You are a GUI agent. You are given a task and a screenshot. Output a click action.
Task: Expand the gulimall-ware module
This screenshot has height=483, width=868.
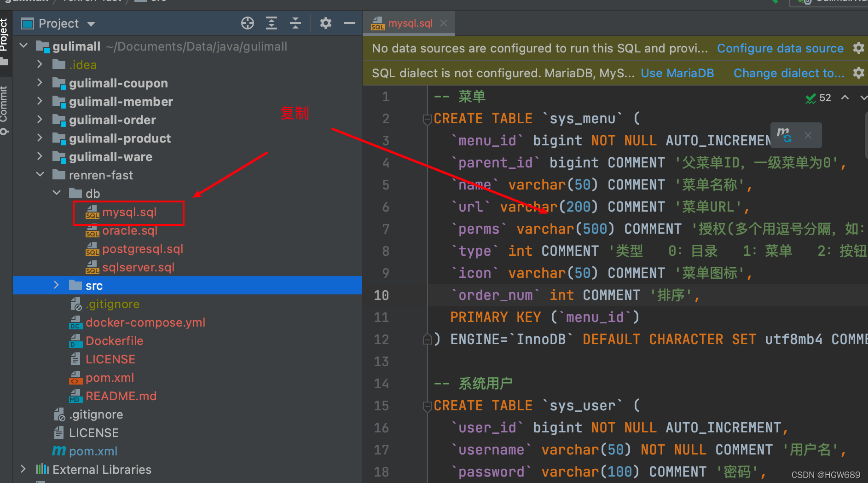[x=40, y=156]
